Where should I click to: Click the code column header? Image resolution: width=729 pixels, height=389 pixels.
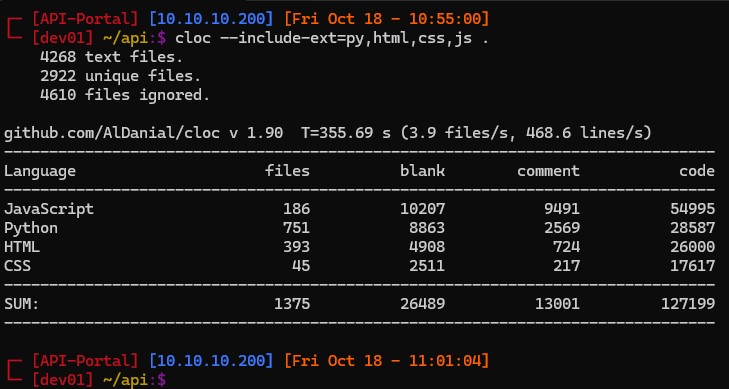coord(697,171)
